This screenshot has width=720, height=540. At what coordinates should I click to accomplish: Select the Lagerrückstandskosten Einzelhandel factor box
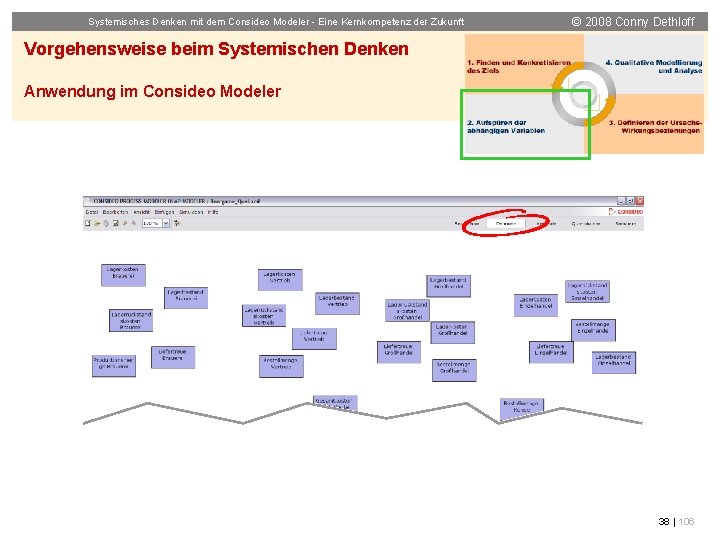click(x=587, y=292)
